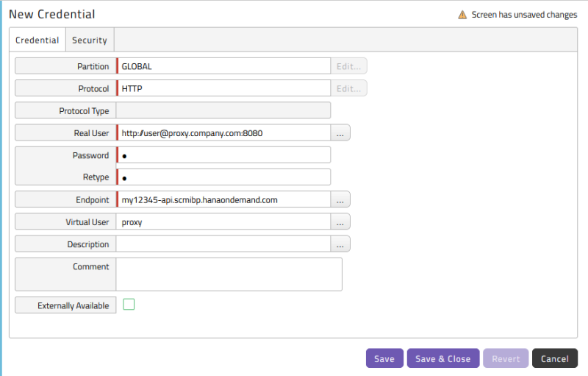This screenshot has height=376, width=588.
Task: Click the empty Protocol Type field
Action: click(x=223, y=110)
